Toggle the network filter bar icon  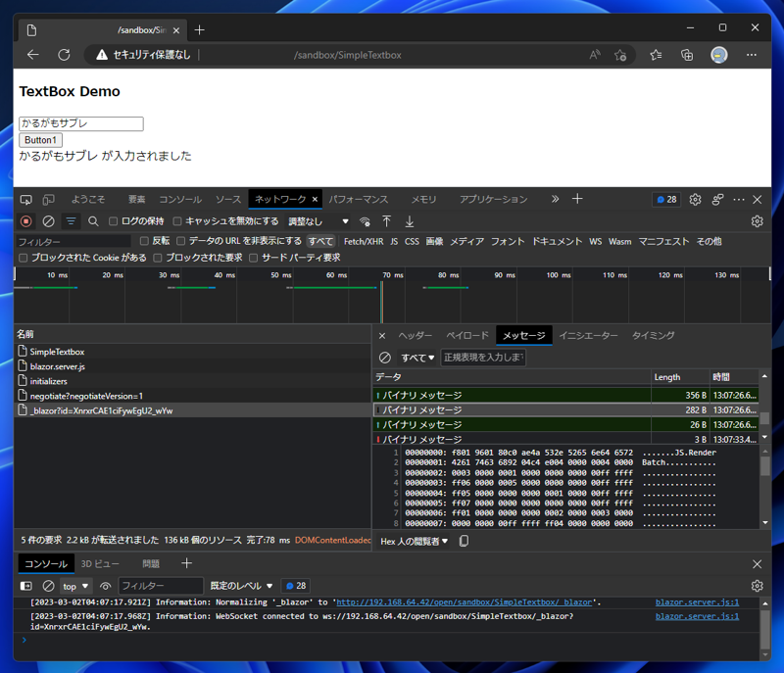(x=71, y=221)
